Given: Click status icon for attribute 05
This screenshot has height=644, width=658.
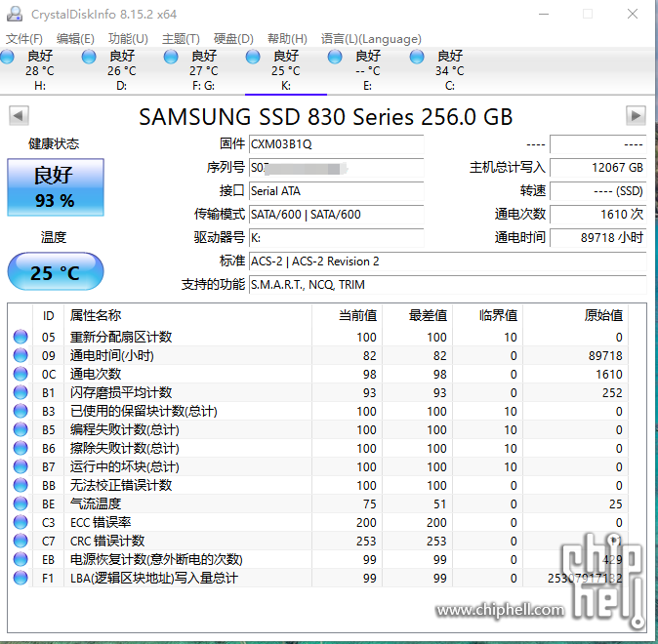Looking at the screenshot, I should 21,337.
